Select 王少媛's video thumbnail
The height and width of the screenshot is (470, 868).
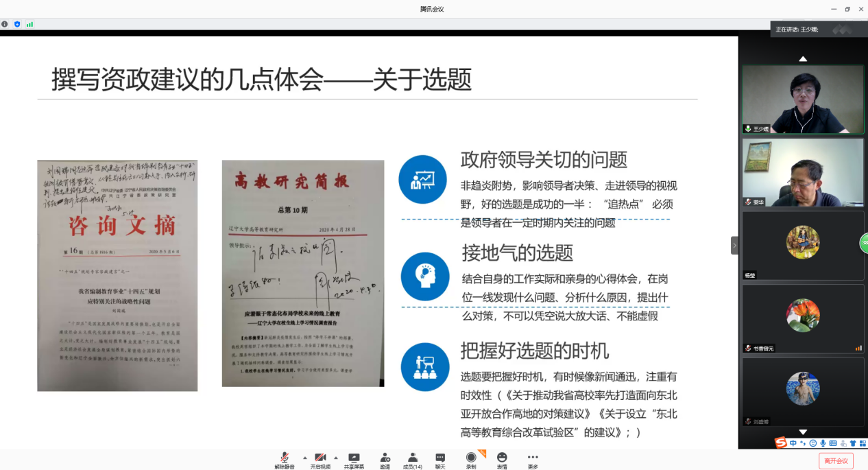pos(803,99)
